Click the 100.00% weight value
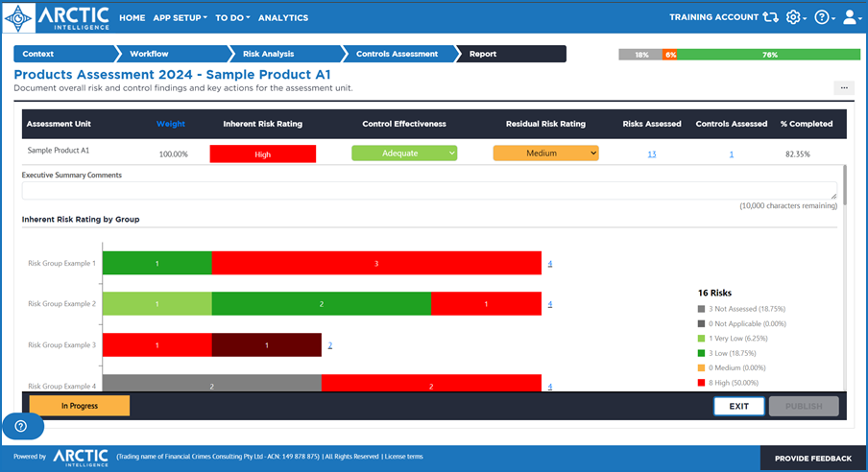 click(x=173, y=154)
